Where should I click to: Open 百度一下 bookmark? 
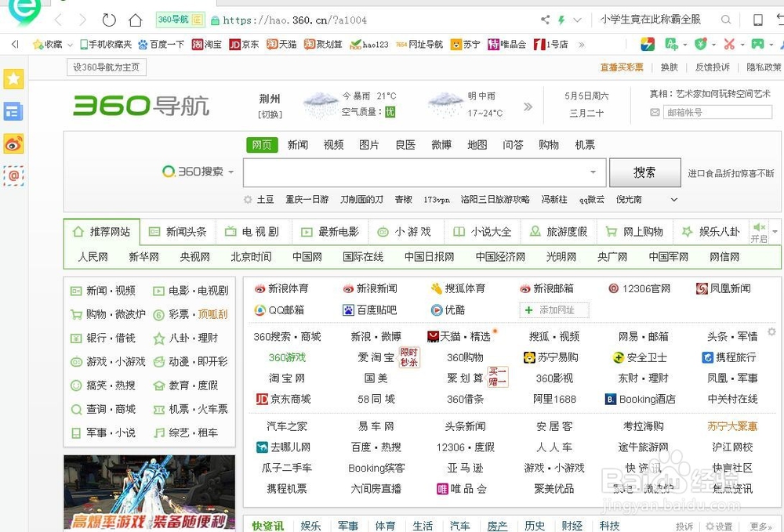[161, 45]
